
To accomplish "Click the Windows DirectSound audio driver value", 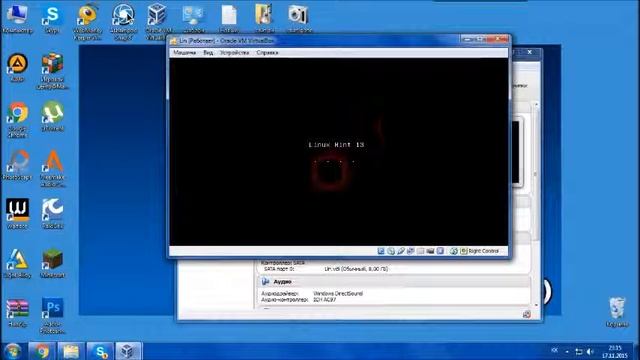I will 338,293.
